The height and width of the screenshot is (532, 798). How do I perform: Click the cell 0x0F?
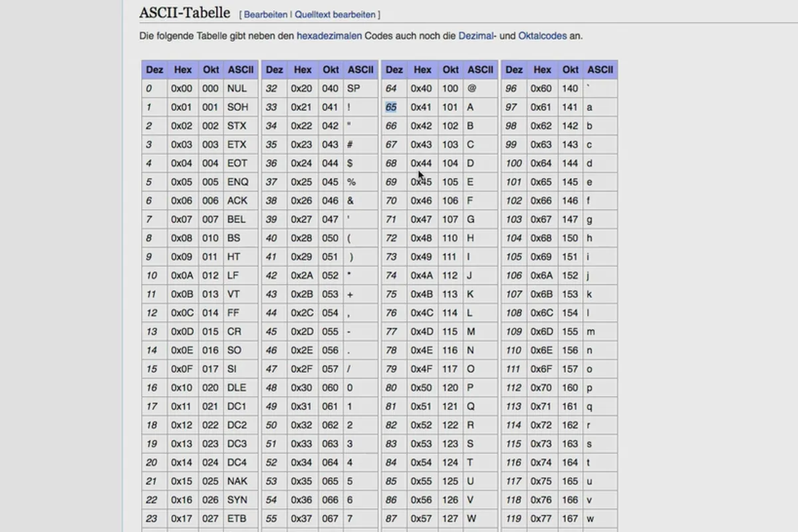(x=182, y=368)
